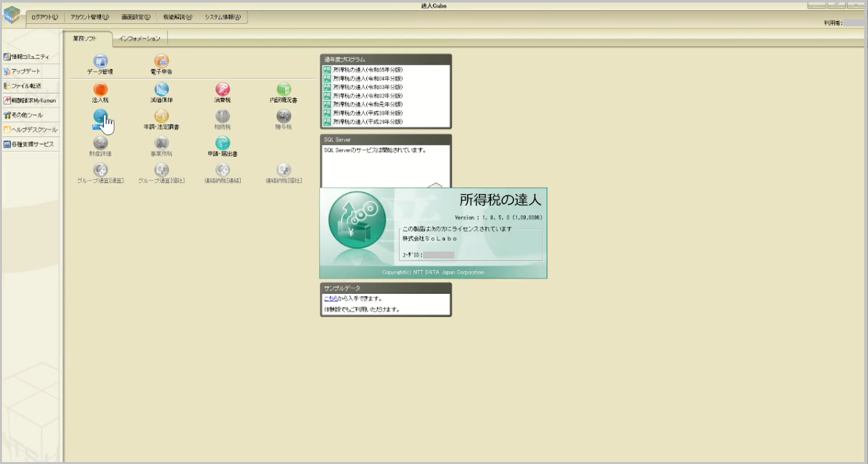Viewport: 868px width, 464px height.
Task: Open the 機能解説(H) menu
Action: (178, 17)
